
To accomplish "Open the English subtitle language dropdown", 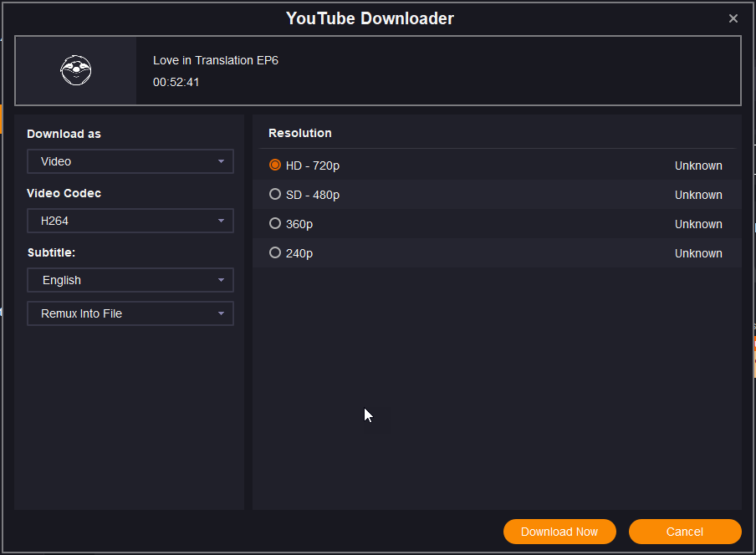I will click(x=130, y=280).
